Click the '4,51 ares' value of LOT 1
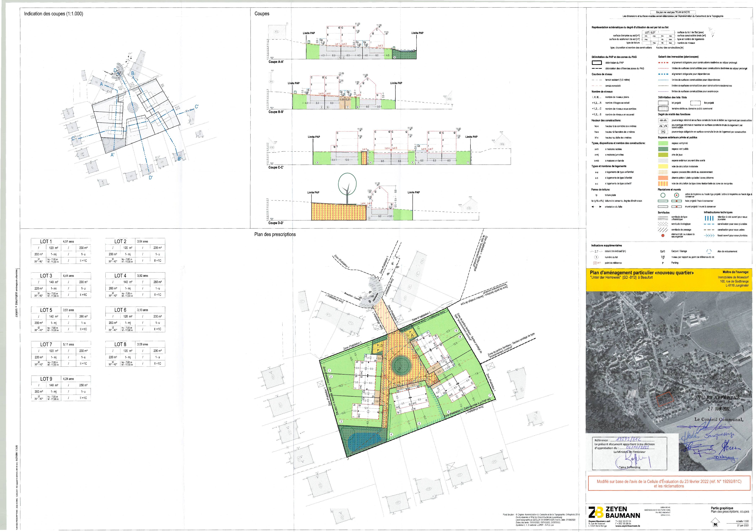The width and height of the screenshot is (756, 532). 68,242
